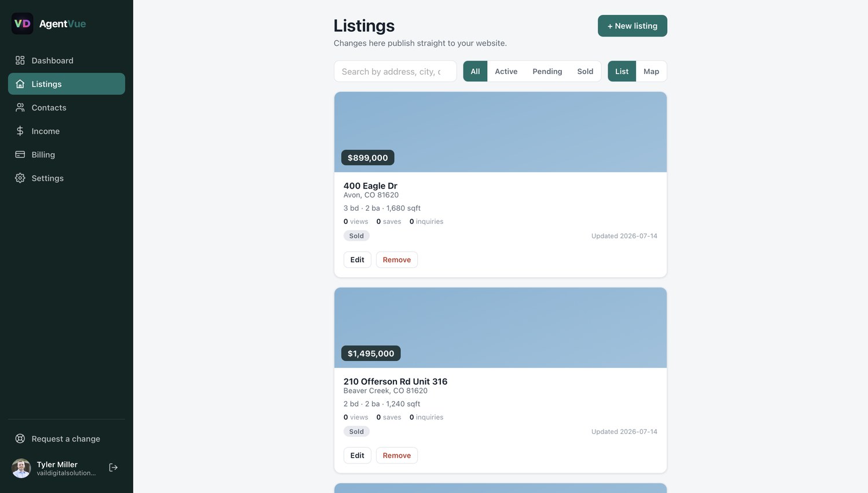
Task: Click the 210 Offerson Rd Unit 316 title
Action: [x=395, y=381]
